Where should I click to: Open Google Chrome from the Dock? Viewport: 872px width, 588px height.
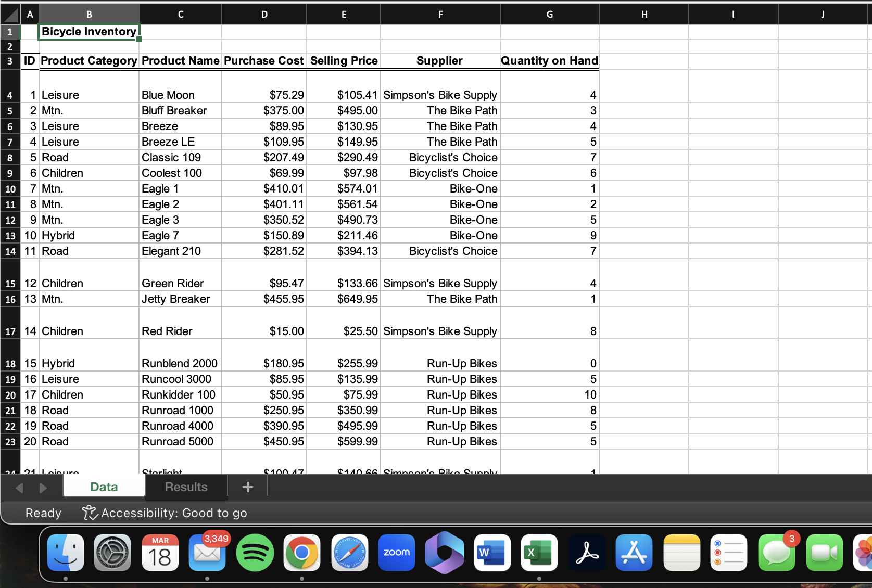point(302,553)
